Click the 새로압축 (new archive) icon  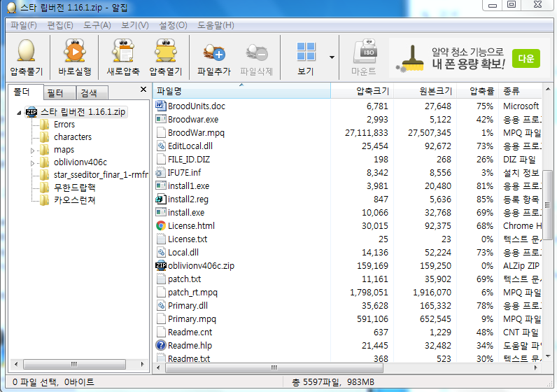123,50
